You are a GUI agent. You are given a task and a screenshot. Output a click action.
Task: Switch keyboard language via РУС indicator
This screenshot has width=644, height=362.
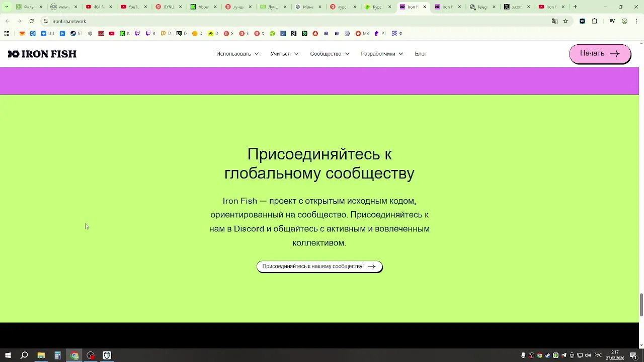[598, 355]
